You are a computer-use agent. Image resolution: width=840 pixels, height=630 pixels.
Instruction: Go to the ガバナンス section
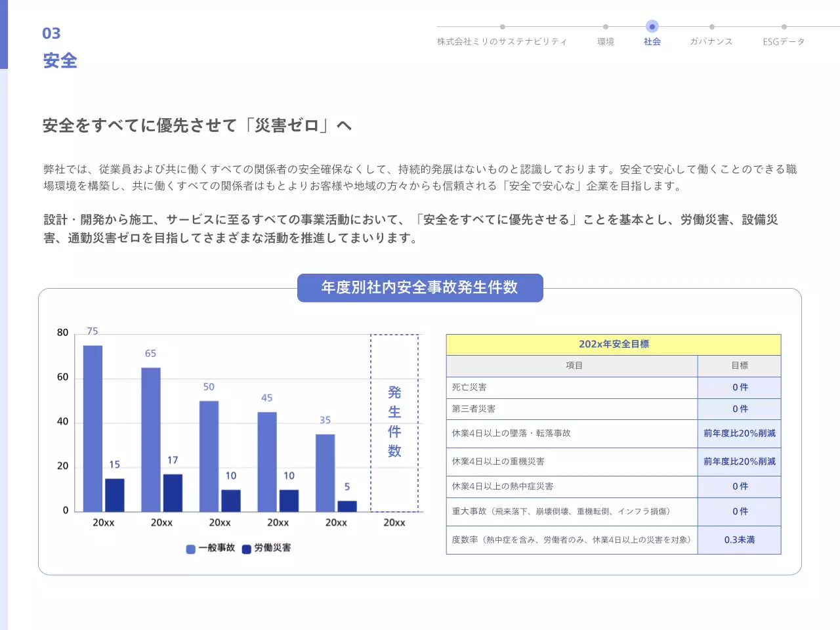pos(711,41)
